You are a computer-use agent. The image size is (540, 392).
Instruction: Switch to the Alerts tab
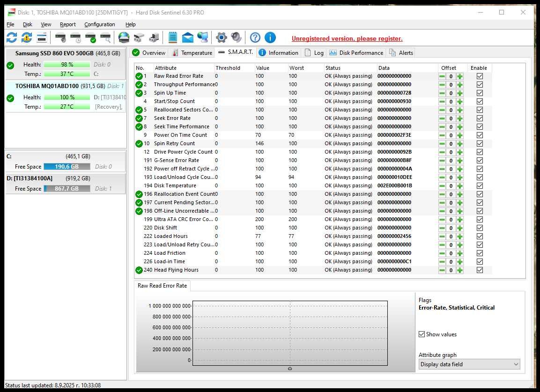pos(401,53)
